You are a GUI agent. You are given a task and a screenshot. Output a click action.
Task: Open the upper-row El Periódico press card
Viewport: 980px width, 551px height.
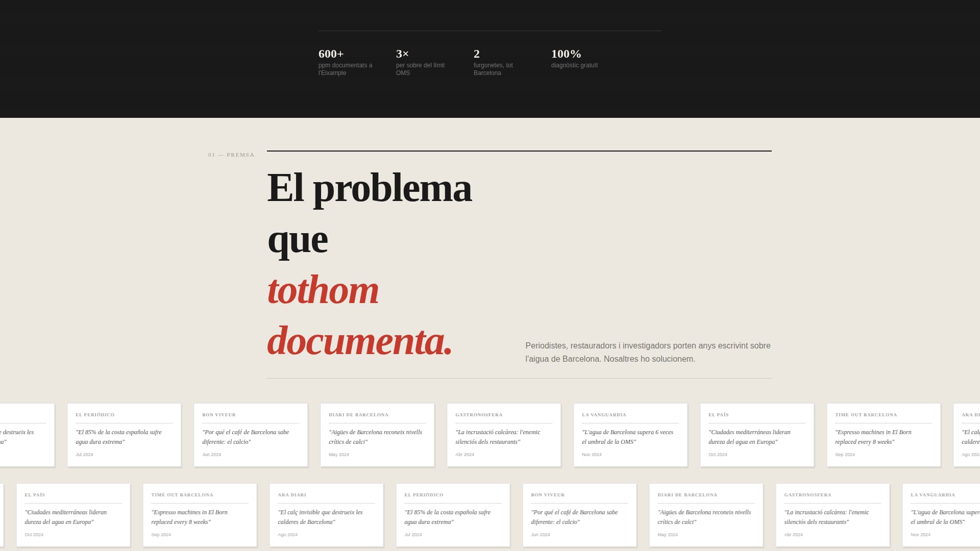(124, 435)
